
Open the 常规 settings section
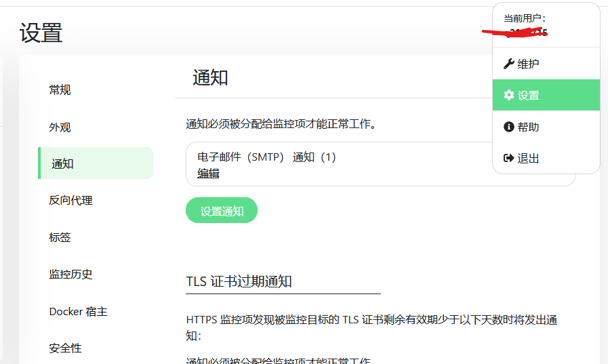[x=60, y=90]
